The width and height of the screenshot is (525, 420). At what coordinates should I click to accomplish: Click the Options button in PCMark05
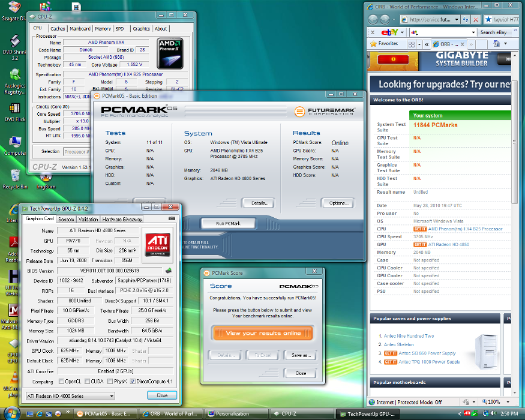[338, 203]
